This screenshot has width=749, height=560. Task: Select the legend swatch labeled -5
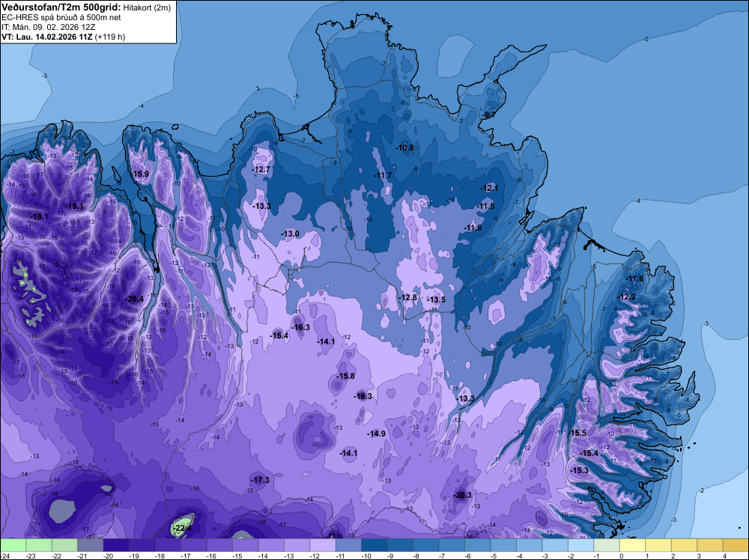pos(503,545)
